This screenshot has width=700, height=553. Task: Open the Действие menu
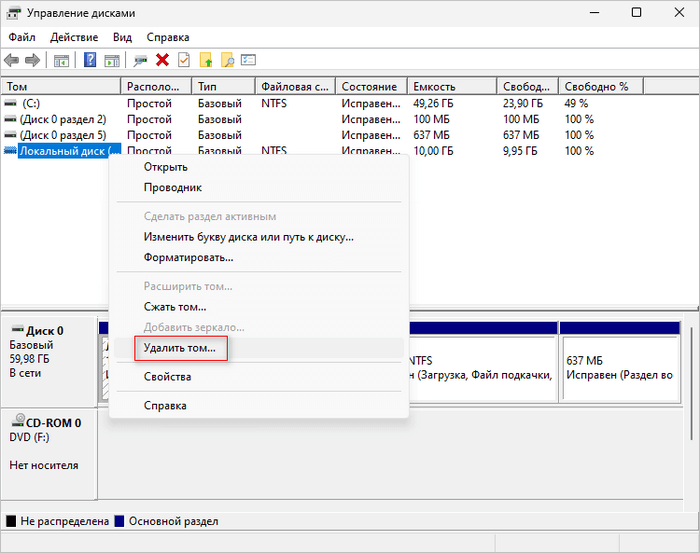74,37
